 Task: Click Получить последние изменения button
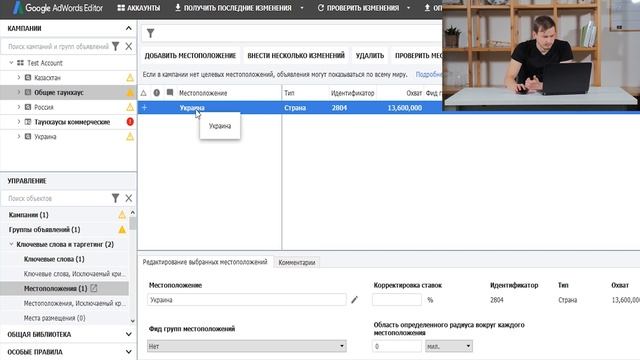click(233, 8)
